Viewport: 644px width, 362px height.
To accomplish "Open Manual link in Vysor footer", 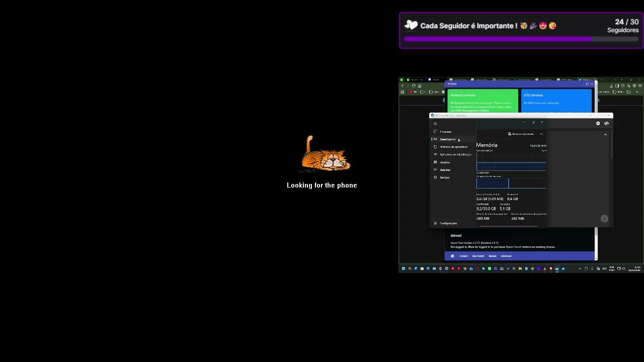I will [493, 256].
